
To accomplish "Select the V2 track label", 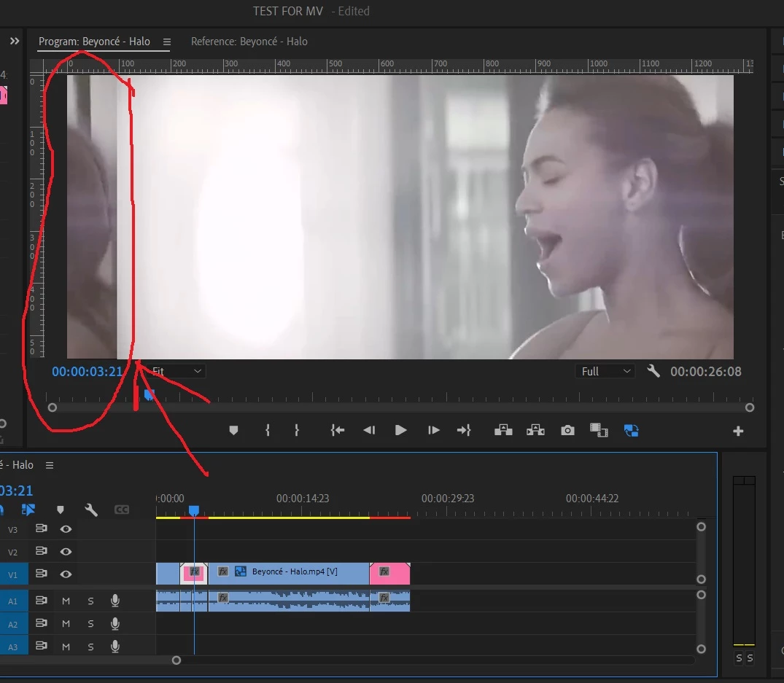I will pos(12,552).
